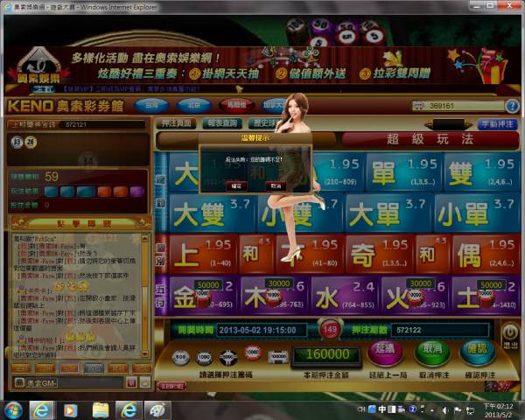Click the 160000 bet amount display
The width and height of the screenshot is (525, 420).
327,354
